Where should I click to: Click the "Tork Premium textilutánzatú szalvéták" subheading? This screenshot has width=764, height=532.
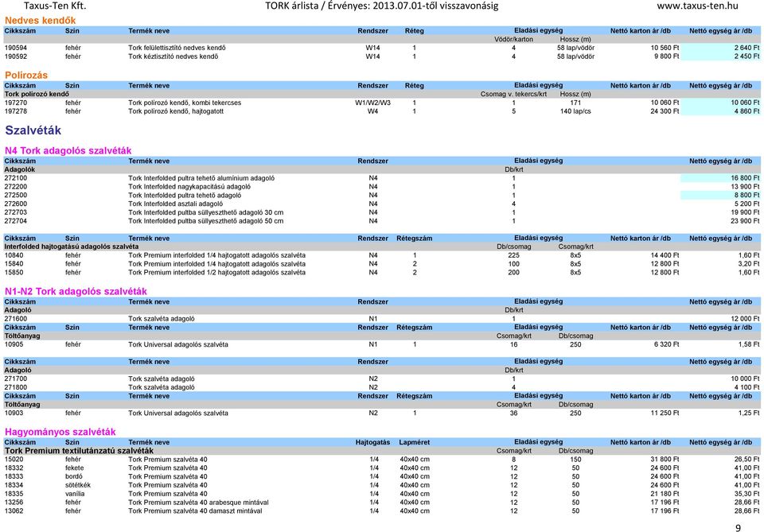point(79,451)
